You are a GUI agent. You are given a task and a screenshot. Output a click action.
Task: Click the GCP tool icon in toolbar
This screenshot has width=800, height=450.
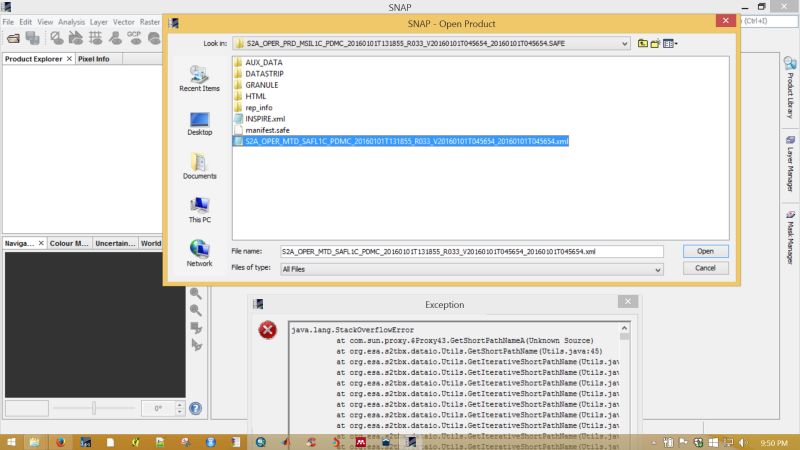click(x=134, y=38)
